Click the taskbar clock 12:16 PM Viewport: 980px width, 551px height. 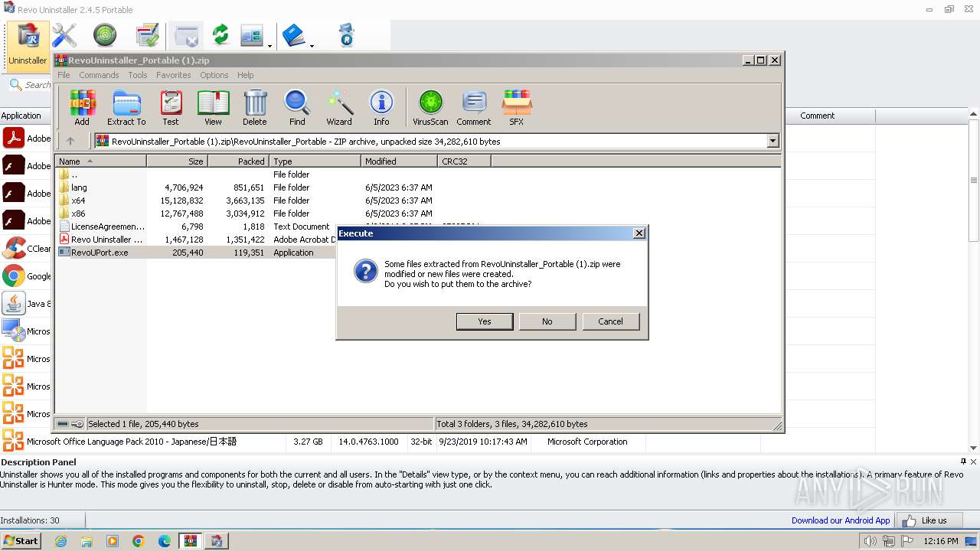click(x=941, y=541)
